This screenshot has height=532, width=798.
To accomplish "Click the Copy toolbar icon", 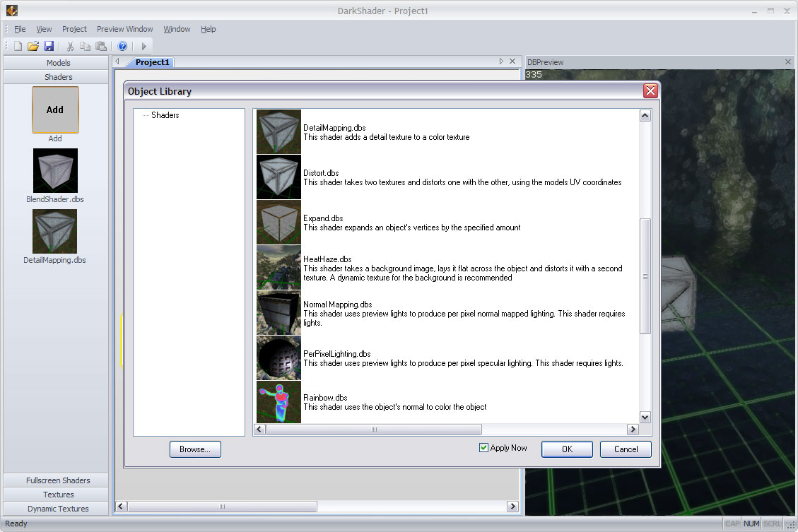I will point(86,46).
